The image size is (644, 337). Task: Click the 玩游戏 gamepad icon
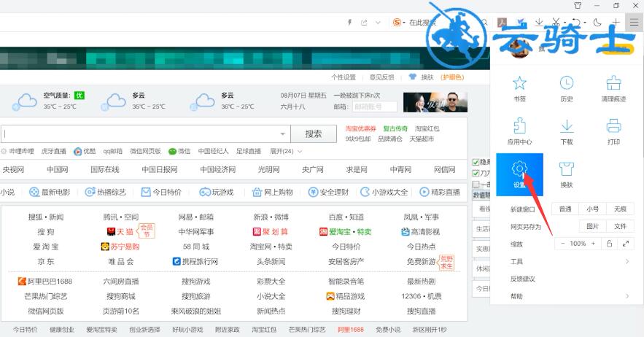pos(204,192)
